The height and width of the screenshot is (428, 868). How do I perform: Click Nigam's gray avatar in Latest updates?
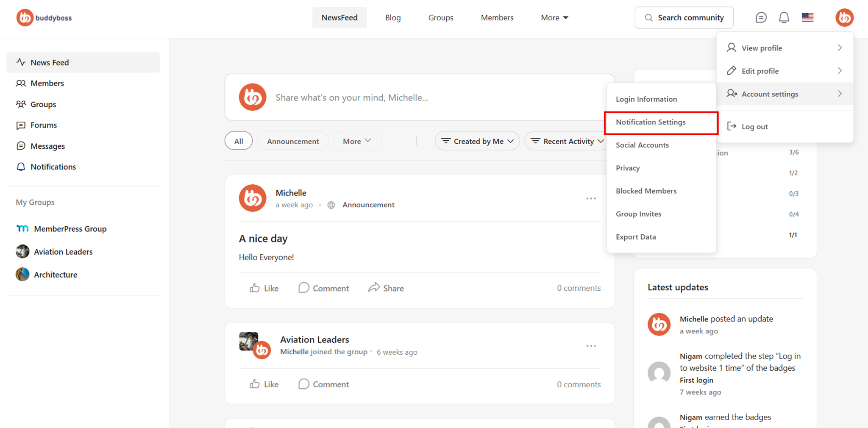(x=659, y=373)
